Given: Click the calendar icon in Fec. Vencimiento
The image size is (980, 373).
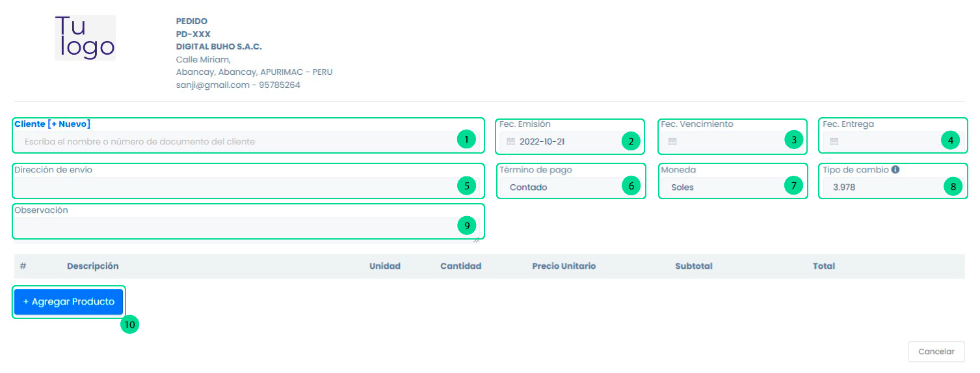Looking at the screenshot, I should [672, 141].
